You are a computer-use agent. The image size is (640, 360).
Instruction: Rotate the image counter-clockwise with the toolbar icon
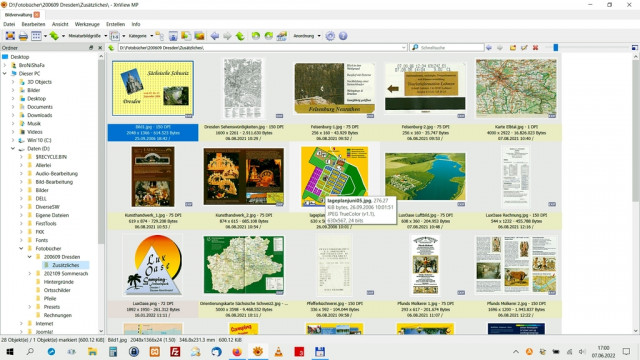point(256,36)
